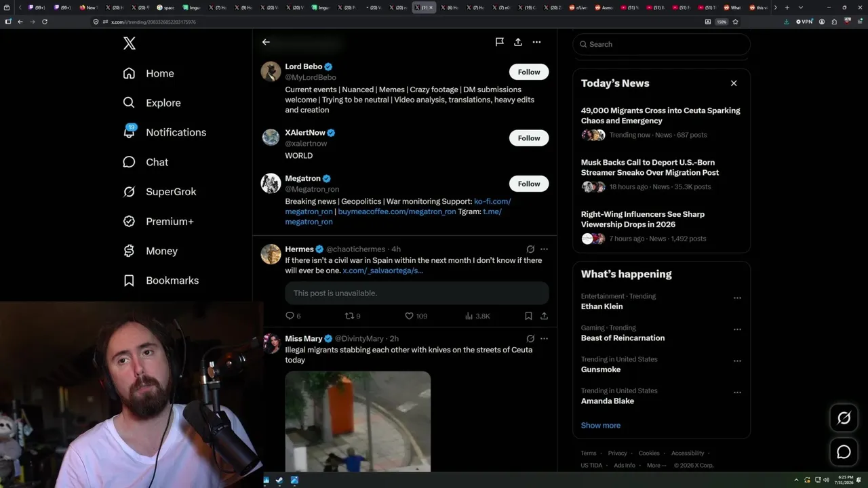View analytics of the Hermes post
Image resolution: width=868 pixels, height=488 pixels.
[x=469, y=316]
